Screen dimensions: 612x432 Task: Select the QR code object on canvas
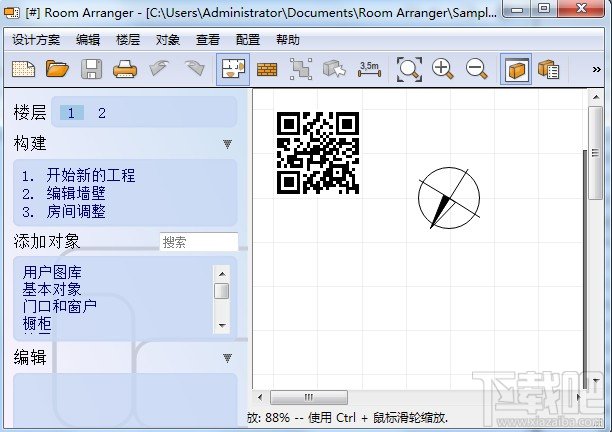pos(318,153)
